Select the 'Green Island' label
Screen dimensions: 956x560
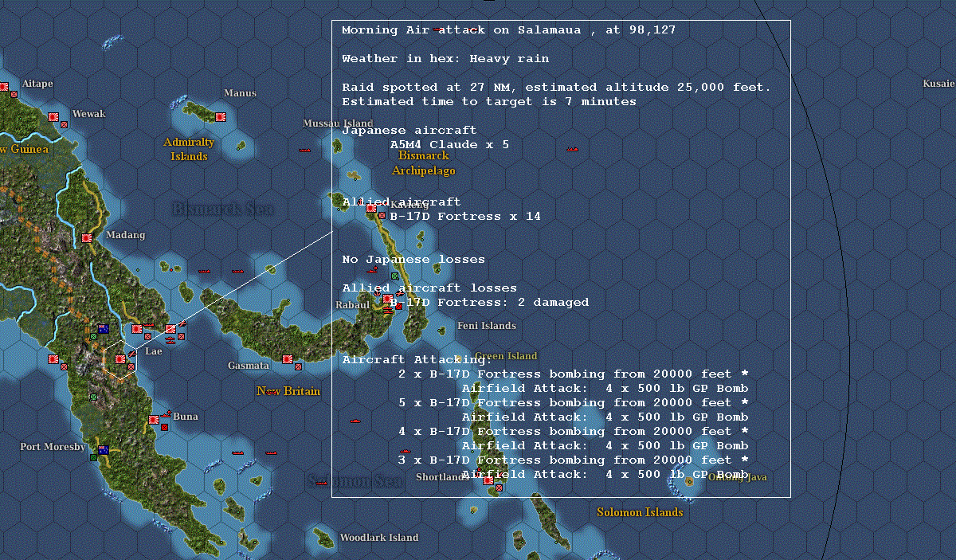pos(506,356)
